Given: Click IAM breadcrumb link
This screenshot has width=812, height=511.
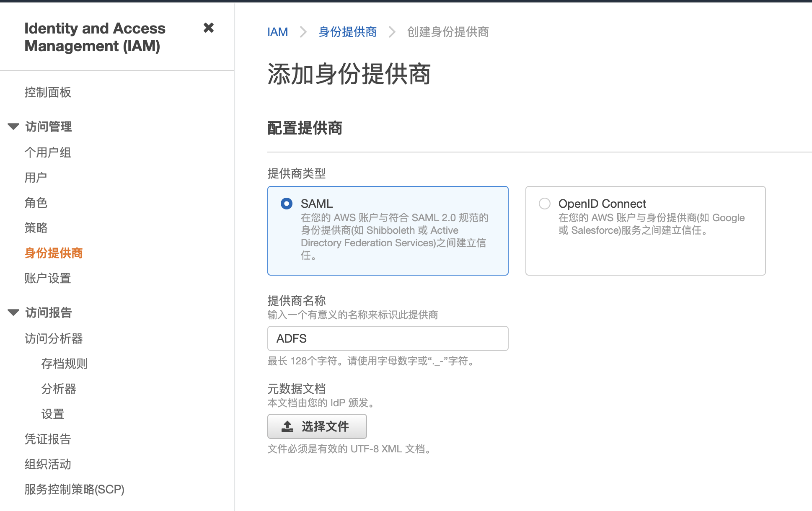Looking at the screenshot, I should pyautogui.click(x=277, y=32).
